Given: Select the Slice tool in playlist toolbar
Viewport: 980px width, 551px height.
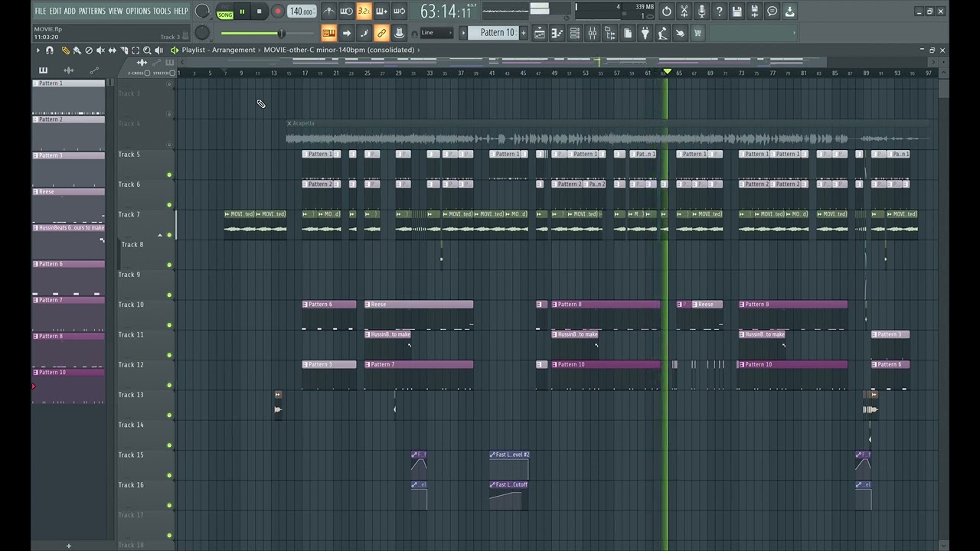Looking at the screenshot, I should (124, 50).
